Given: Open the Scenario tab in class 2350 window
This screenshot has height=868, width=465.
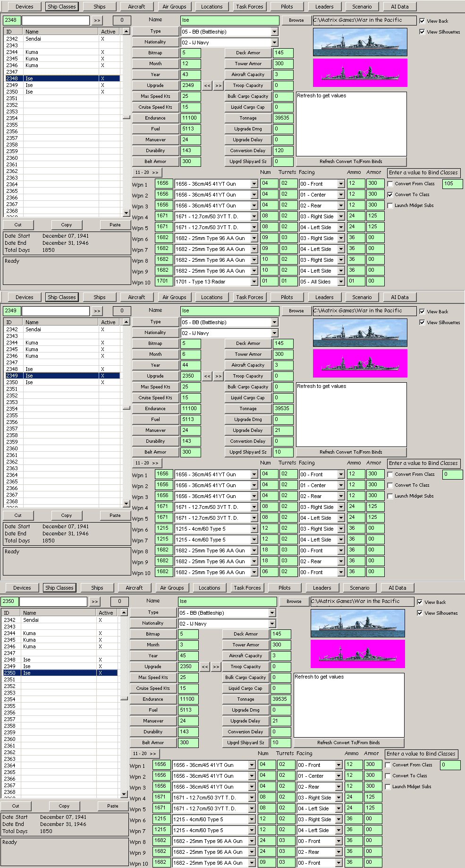Looking at the screenshot, I should click(359, 588).
